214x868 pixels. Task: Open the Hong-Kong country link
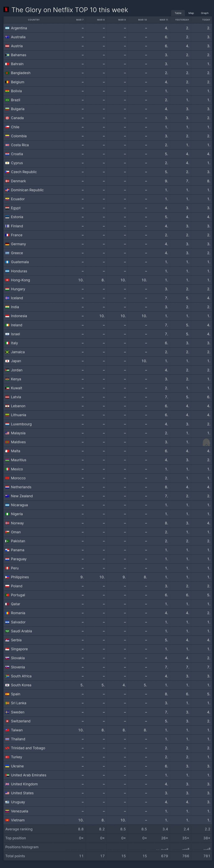[x=20, y=280]
